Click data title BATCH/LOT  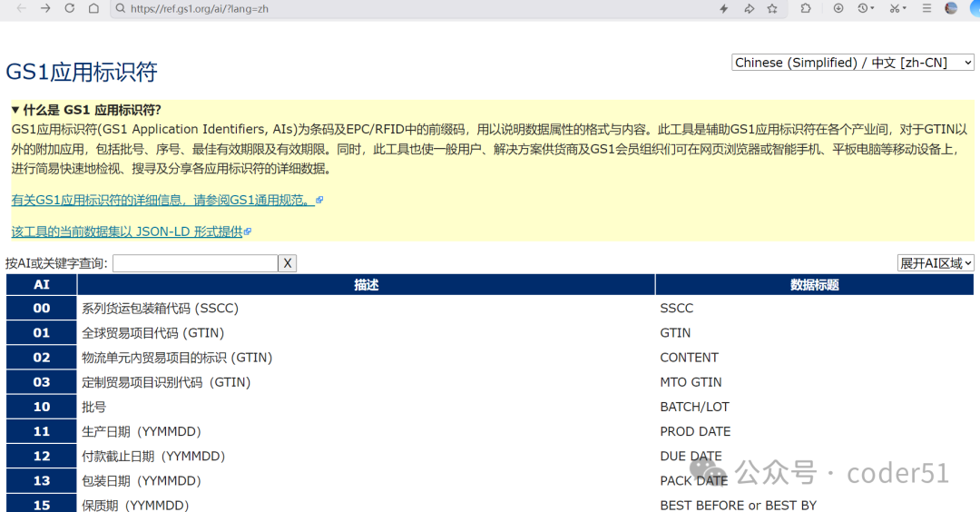pyautogui.click(x=694, y=407)
